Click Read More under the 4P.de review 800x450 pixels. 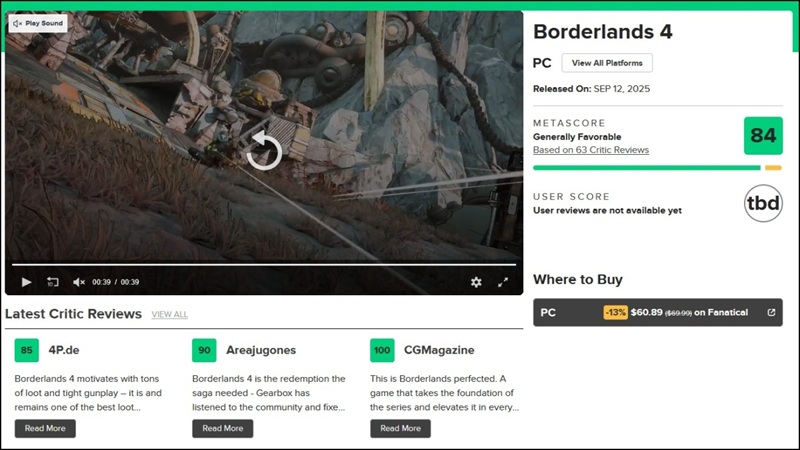45,428
